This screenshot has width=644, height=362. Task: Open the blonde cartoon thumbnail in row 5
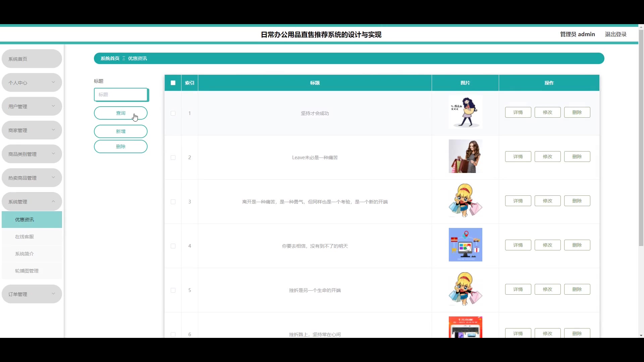pyautogui.click(x=466, y=289)
